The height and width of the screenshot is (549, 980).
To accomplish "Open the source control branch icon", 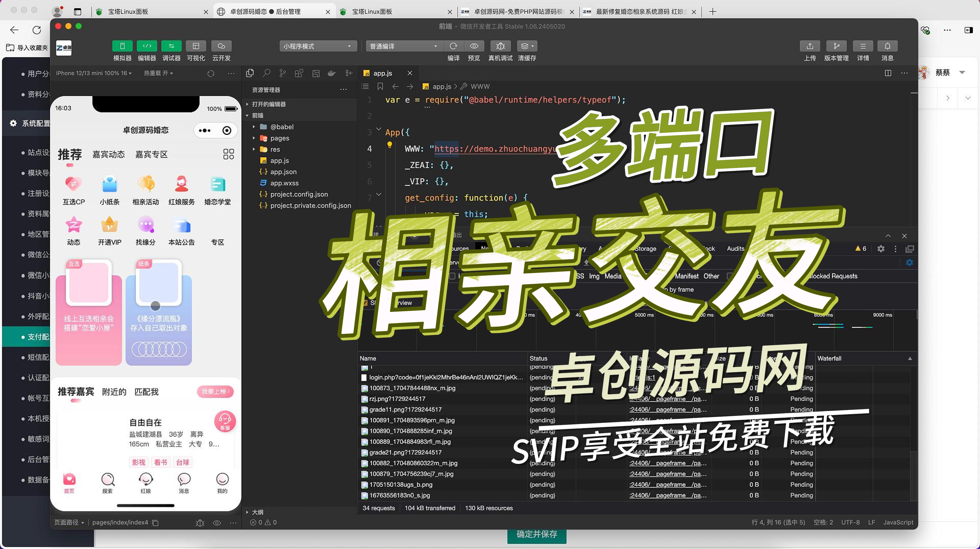I will coord(283,73).
